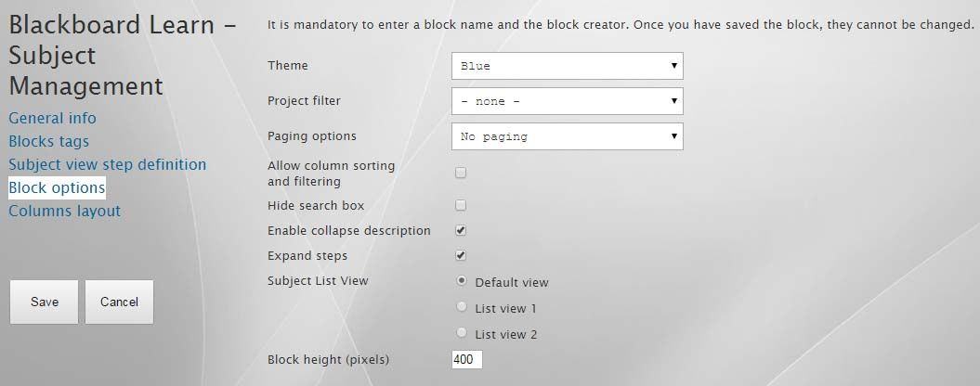The height and width of the screenshot is (386, 980).
Task: Open the Blocks tags section
Action: [48, 141]
